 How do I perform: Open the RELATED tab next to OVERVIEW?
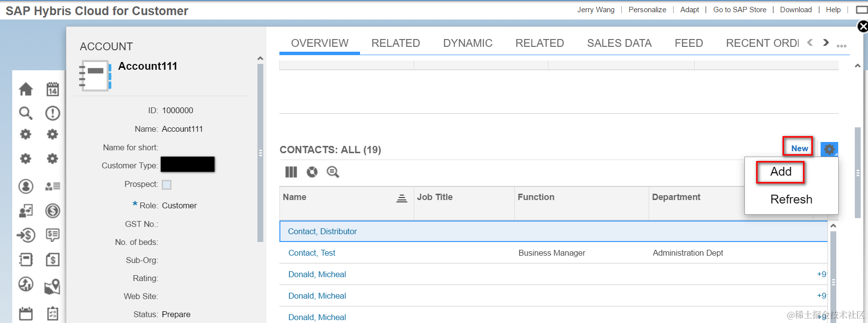click(396, 43)
